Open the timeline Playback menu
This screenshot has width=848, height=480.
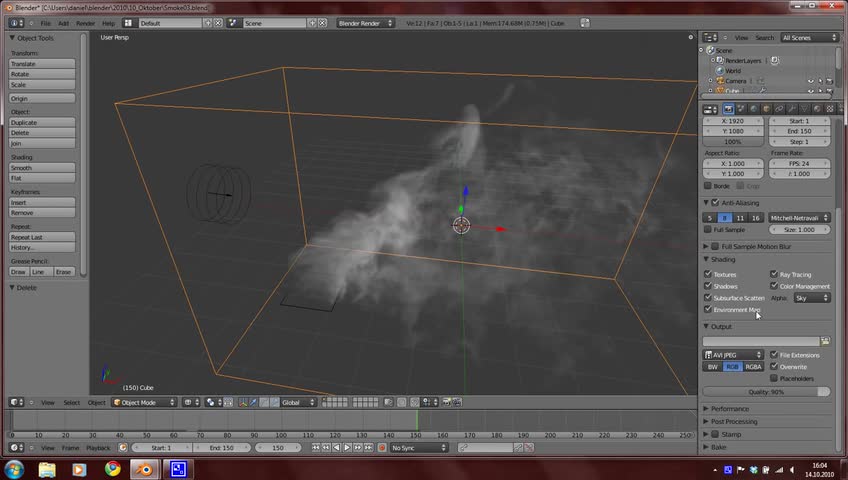98,448
